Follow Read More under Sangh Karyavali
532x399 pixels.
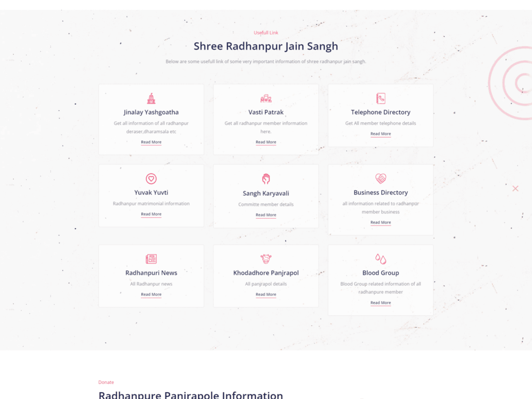pos(266,215)
